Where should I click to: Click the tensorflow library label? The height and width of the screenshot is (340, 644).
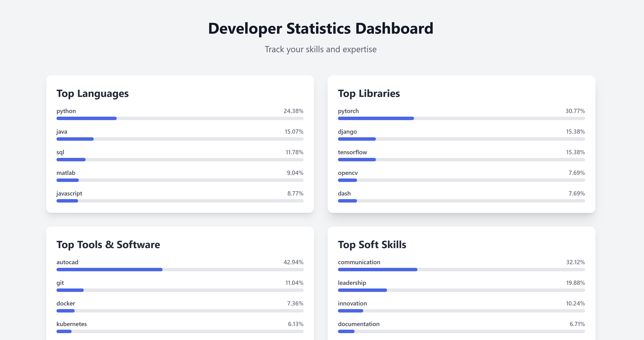[352, 152]
